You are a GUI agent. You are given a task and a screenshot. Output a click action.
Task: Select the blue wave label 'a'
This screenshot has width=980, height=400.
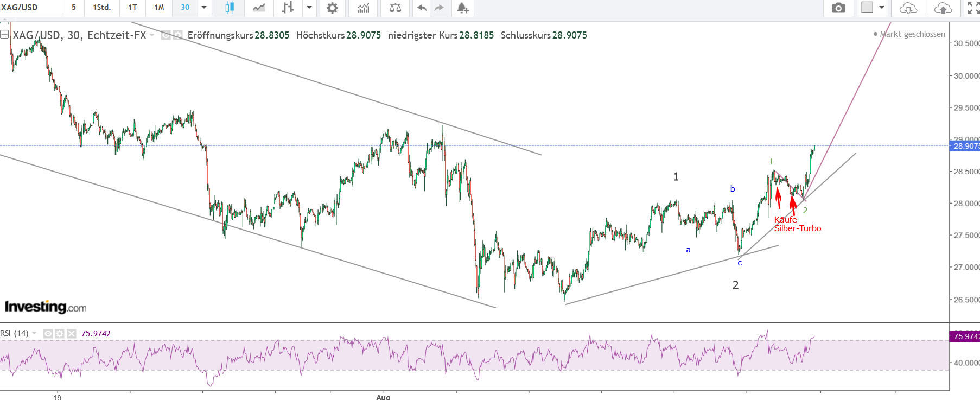point(689,250)
